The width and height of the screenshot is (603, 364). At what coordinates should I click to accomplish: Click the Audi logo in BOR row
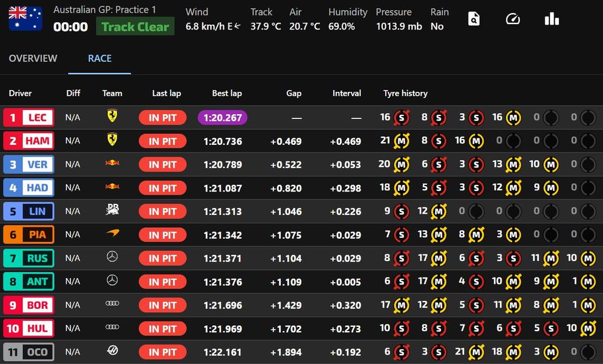tap(112, 303)
